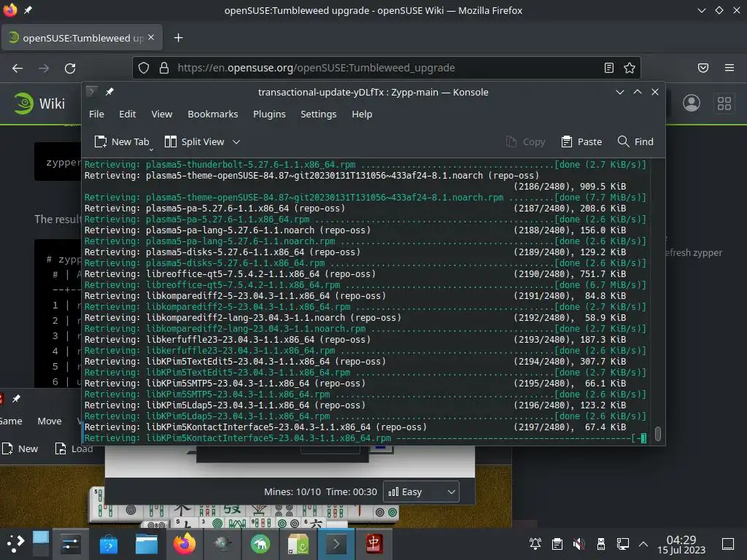Open the Firefox hamburger application menu
The width and height of the screenshot is (747, 560).
point(729,68)
